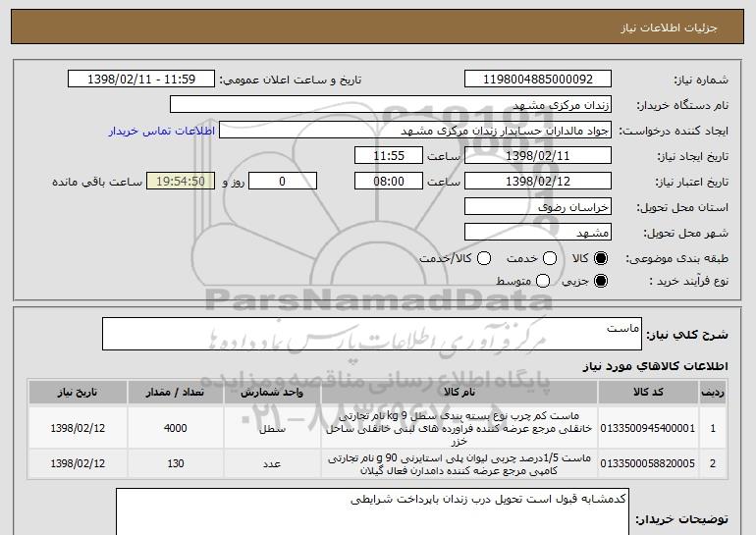
Task: Click column header تاریخ نیاز
Action: 78,393
